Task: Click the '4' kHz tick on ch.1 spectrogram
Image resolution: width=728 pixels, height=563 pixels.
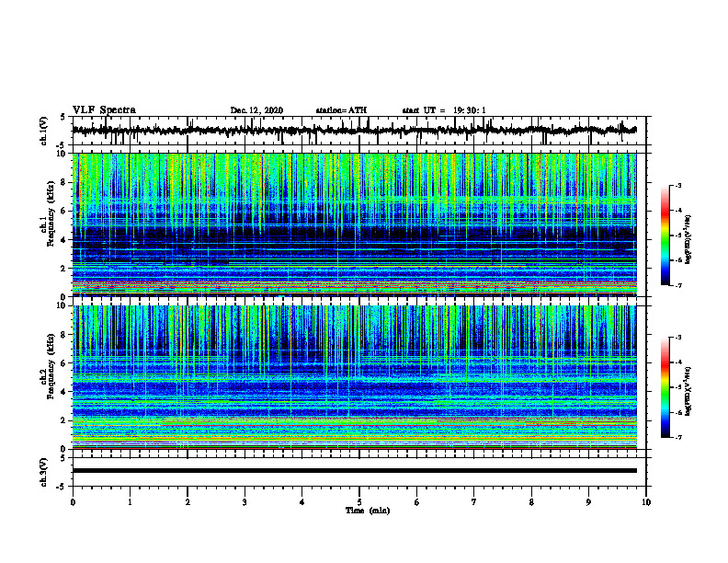Action: 64,240
